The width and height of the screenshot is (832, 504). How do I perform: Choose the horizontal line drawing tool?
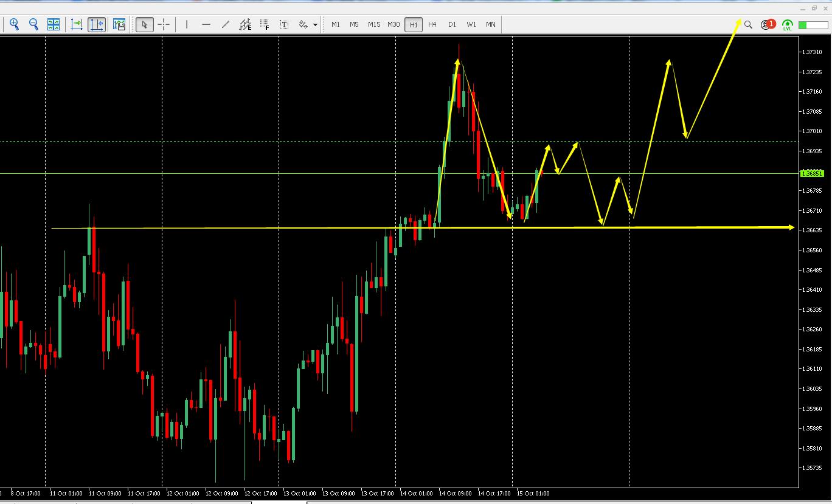click(x=206, y=24)
